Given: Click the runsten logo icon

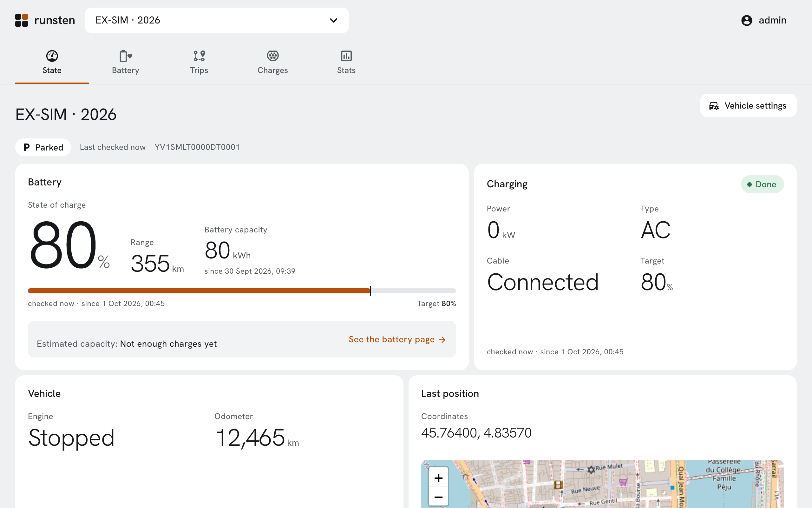Looking at the screenshot, I should 22,20.
